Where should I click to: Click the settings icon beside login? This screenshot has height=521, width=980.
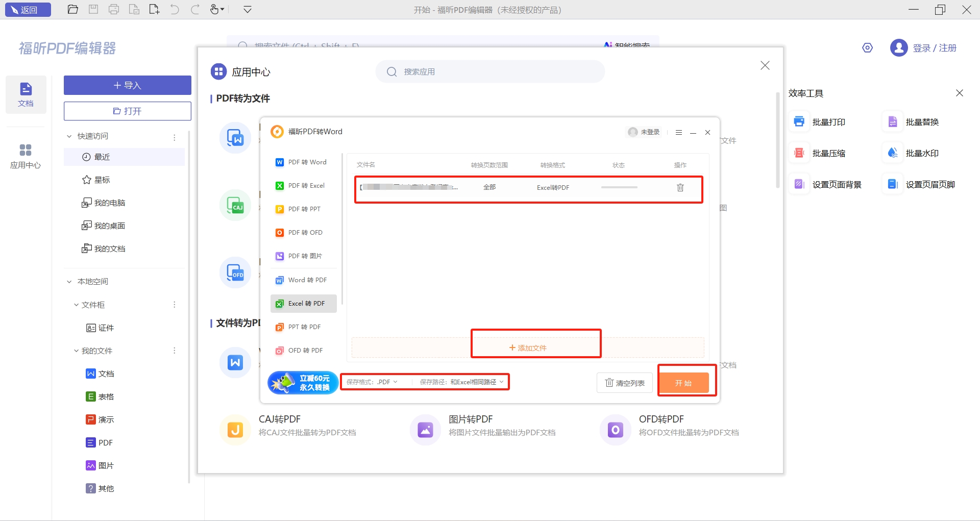[x=867, y=48]
